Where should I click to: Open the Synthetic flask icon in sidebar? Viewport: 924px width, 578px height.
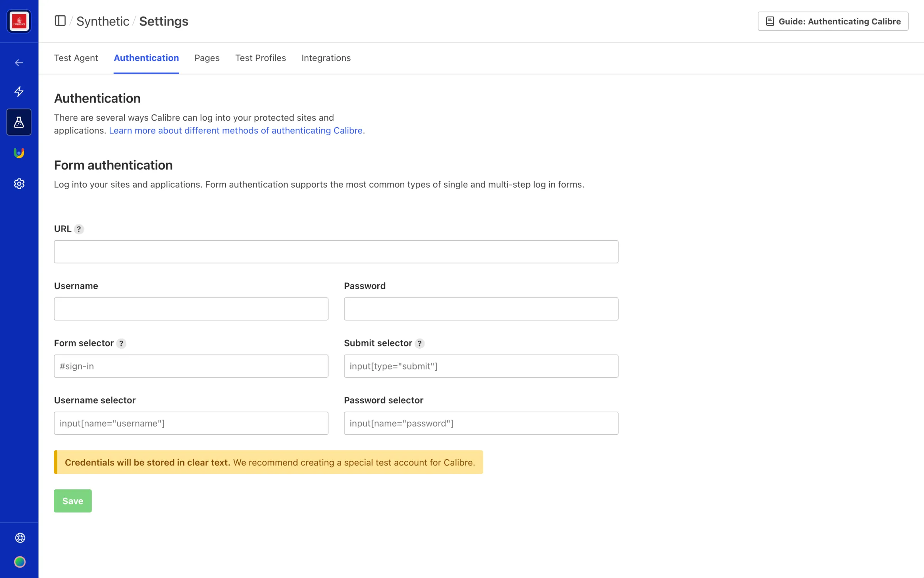[x=19, y=122]
